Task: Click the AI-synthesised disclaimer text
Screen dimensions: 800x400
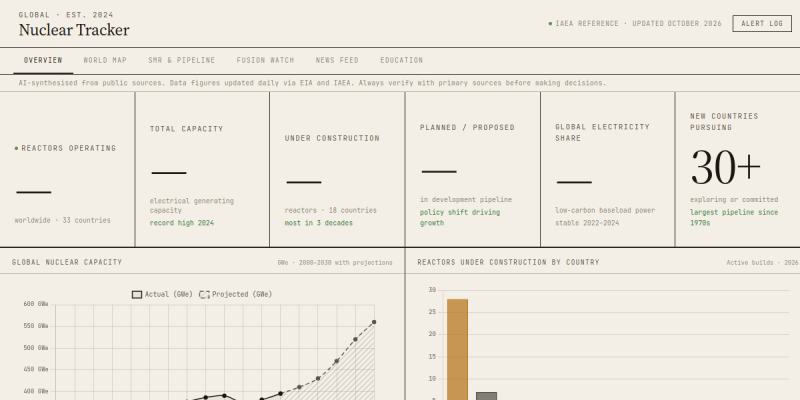Action: point(312,83)
